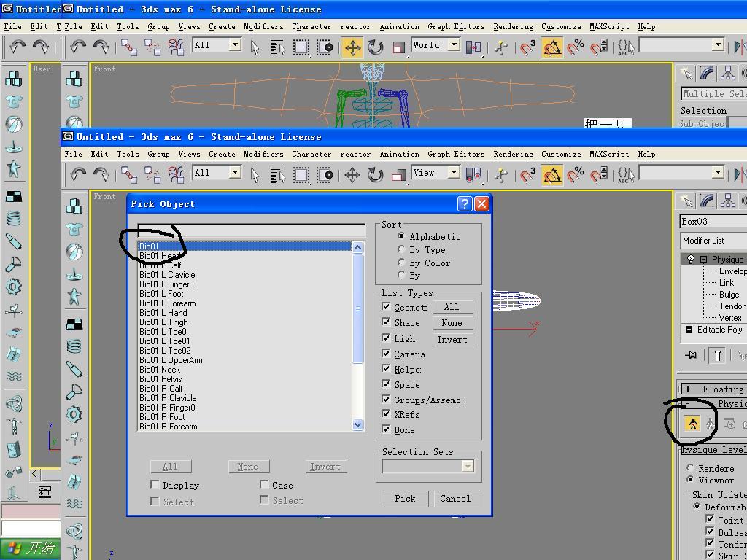
Task: Enable the Display checkbox in Pick Object
Action: (x=155, y=485)
